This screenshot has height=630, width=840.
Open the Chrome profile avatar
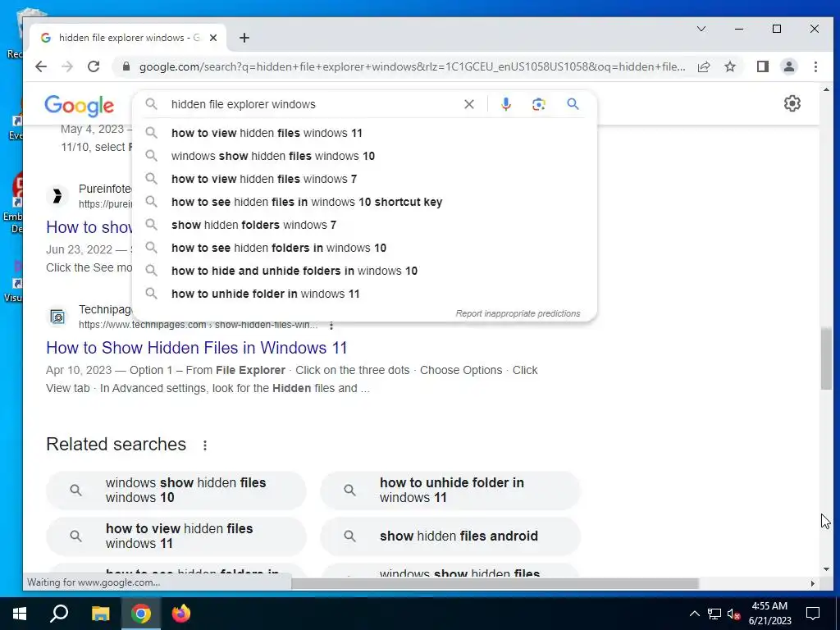pyautogui.click(x=789, y=66)
